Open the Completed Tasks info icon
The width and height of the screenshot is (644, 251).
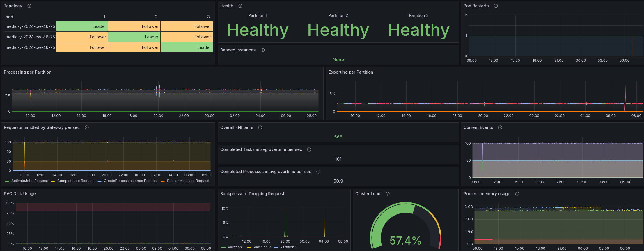309,149
